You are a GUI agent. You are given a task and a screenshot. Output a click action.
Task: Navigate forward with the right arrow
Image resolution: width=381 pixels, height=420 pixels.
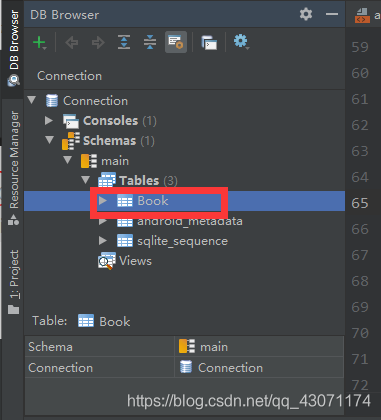pos(98,43)
